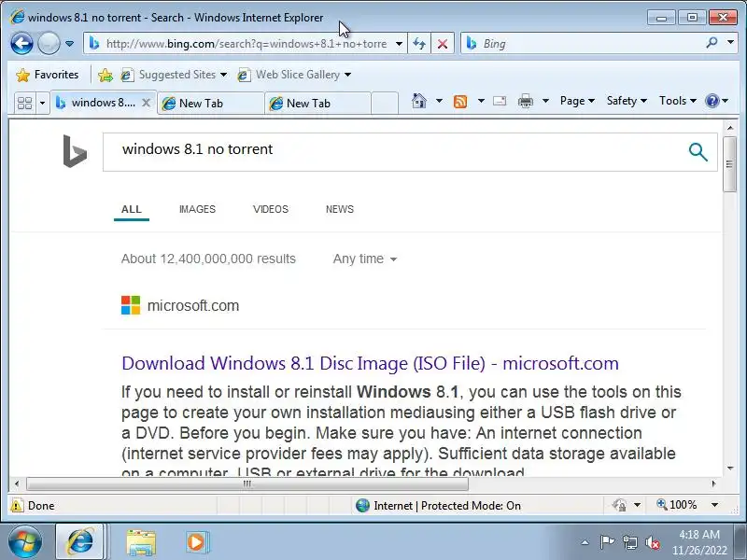Screen dimensions: 747x560
Task: Open Windows Explorer from taskbar
Action: click(x=140, y=542)
